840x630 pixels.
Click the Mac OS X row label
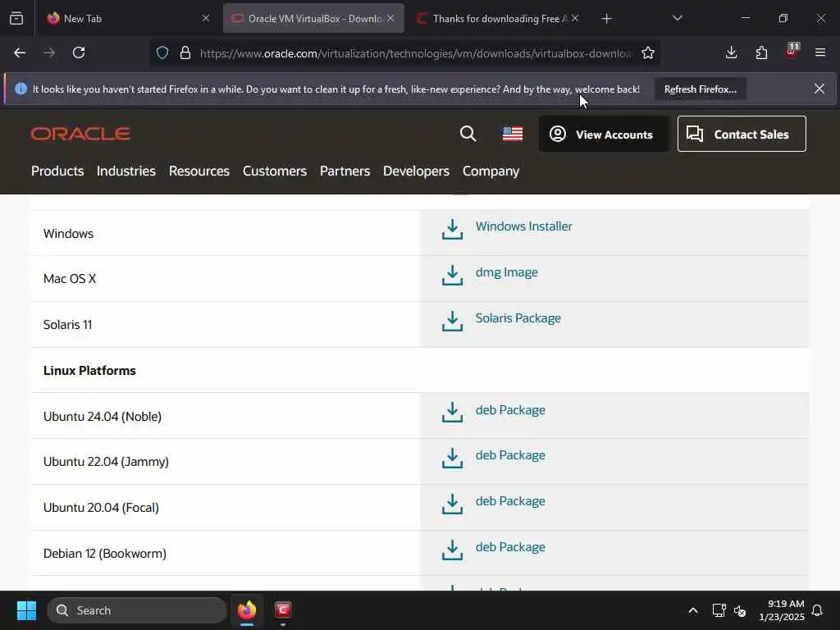[x=70, y=279]
